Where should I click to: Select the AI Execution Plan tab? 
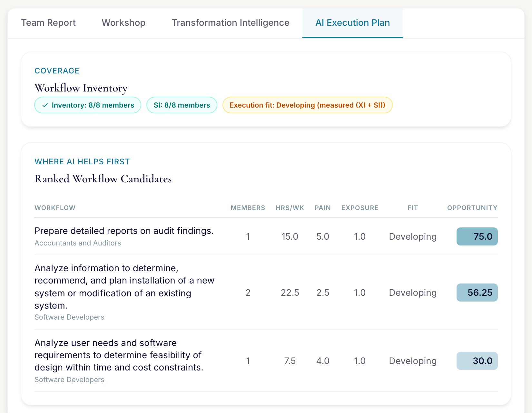(352, 23)
